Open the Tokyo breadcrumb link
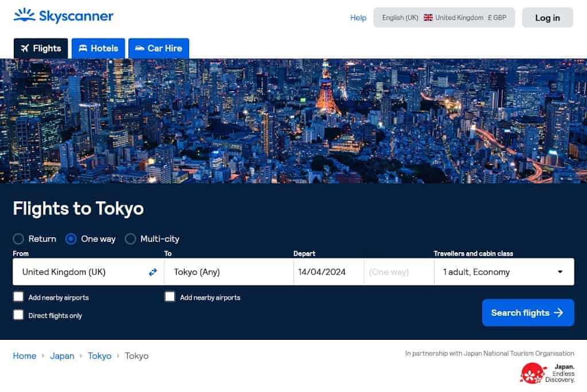The image size is (587, 392). [x=100, y=356]
